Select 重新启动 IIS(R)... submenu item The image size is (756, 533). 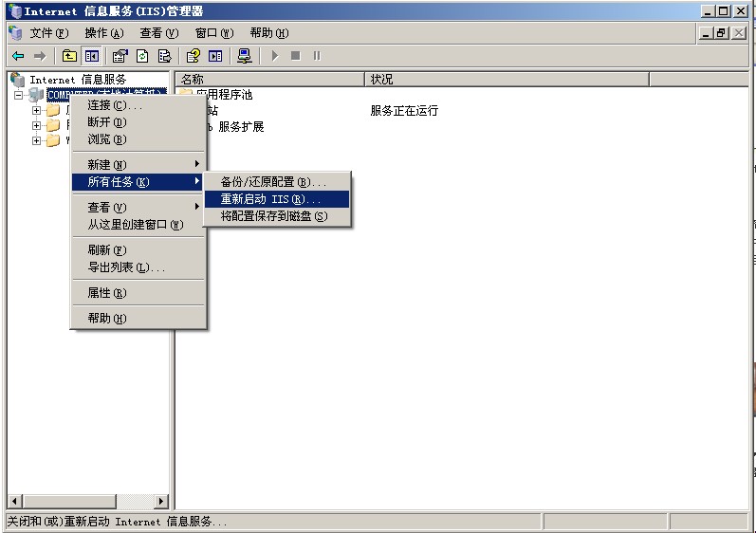pyautogui.click(x=277, y=199)
